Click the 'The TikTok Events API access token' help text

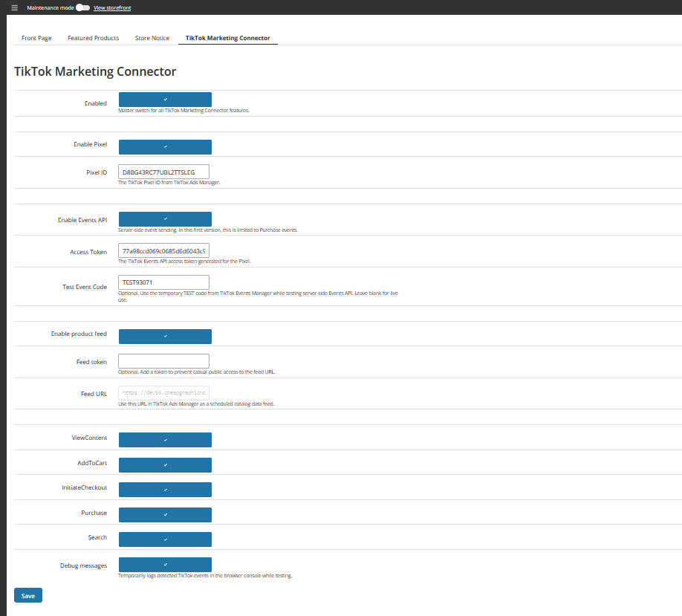coord(184,262)
